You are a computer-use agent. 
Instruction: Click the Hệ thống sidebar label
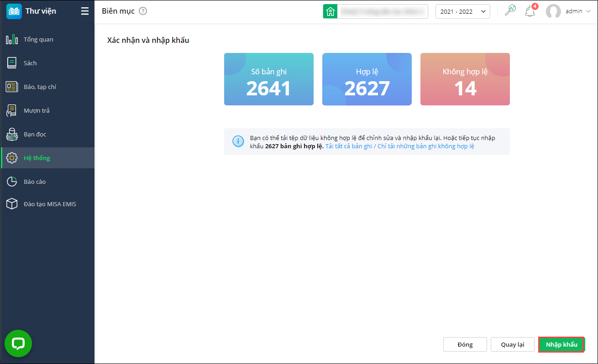click(x=37, y=158)
